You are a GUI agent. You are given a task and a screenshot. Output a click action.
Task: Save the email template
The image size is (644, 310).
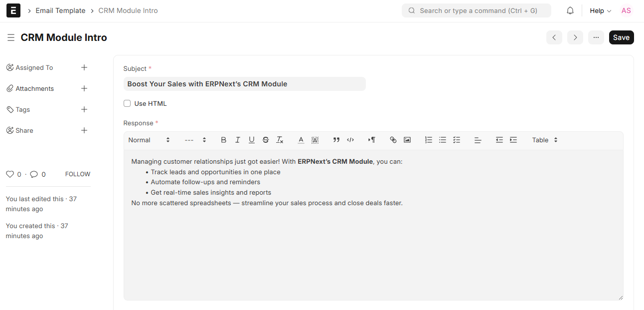621,37
